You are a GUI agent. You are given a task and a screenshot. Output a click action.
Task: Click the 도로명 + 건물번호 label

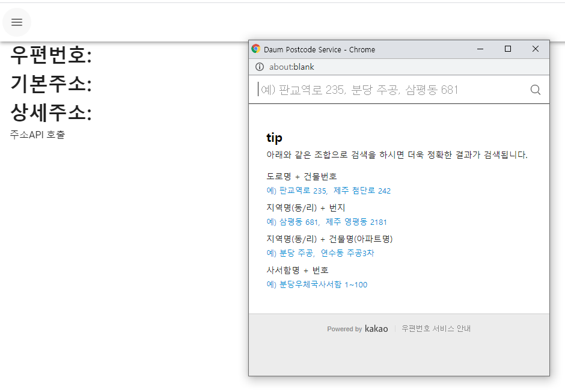click(x=302, y=177)
